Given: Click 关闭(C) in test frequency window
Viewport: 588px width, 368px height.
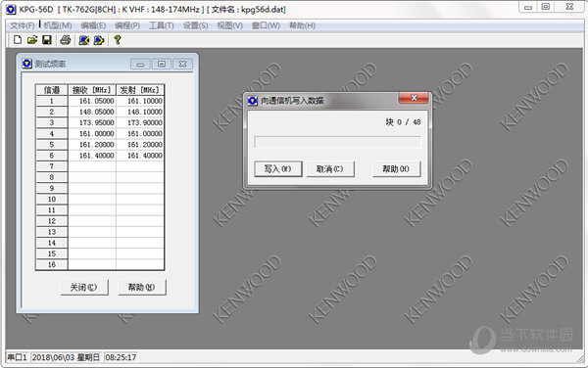Looking at the screenshot, I should tap(84, 287).
